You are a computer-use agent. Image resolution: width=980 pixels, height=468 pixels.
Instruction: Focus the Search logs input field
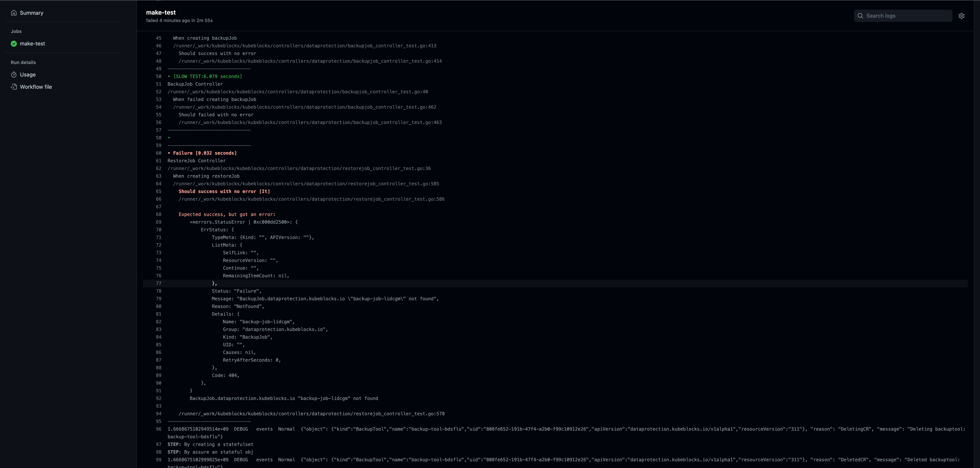tap(903, 16)
